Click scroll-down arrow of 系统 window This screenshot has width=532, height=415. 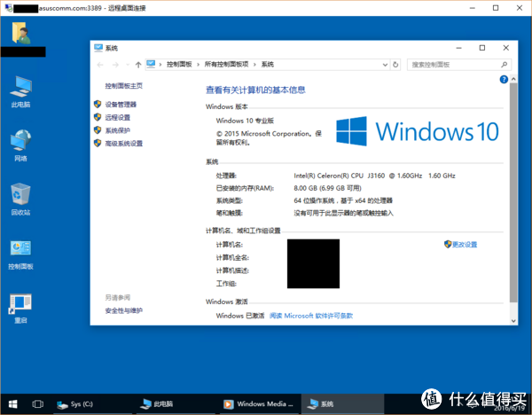(x=513, y=321)
